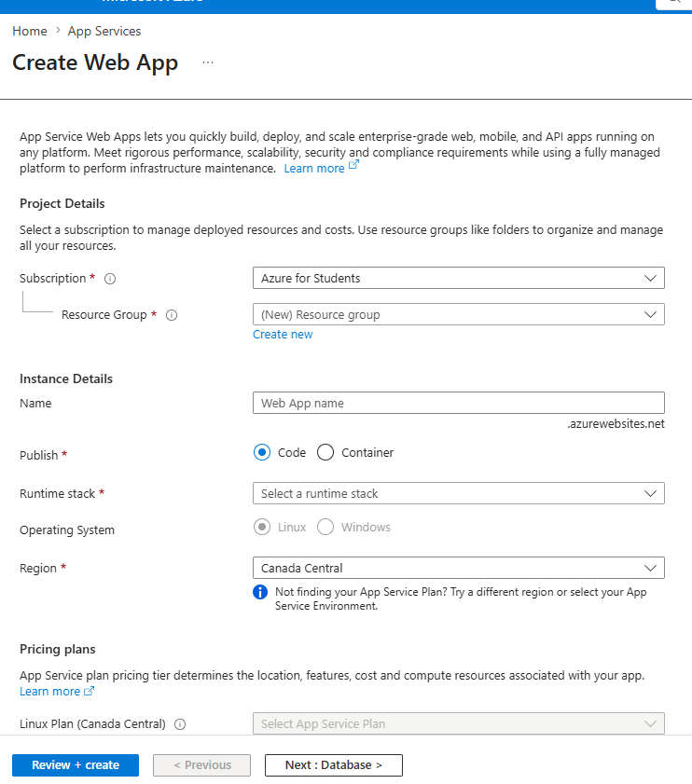The image size is (692, 784).
Task: Select the Container publish option
Action: click(325, 452)
